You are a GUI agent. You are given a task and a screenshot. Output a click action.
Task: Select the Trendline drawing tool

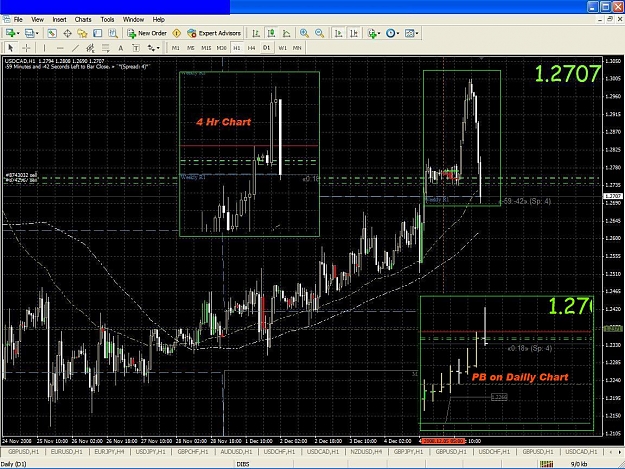pos(75,48)
